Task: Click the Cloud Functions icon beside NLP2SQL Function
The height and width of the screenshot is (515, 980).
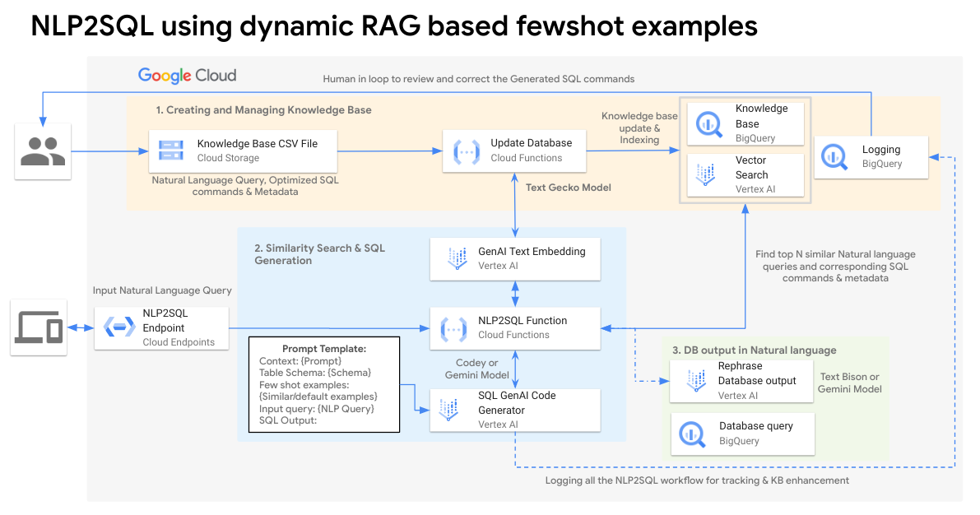Action: pos(453,329)
